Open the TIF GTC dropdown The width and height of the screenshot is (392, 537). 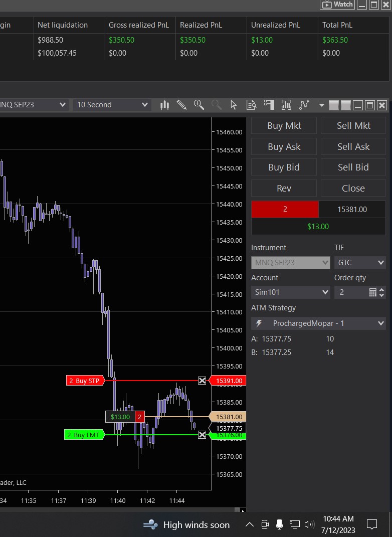360,263
